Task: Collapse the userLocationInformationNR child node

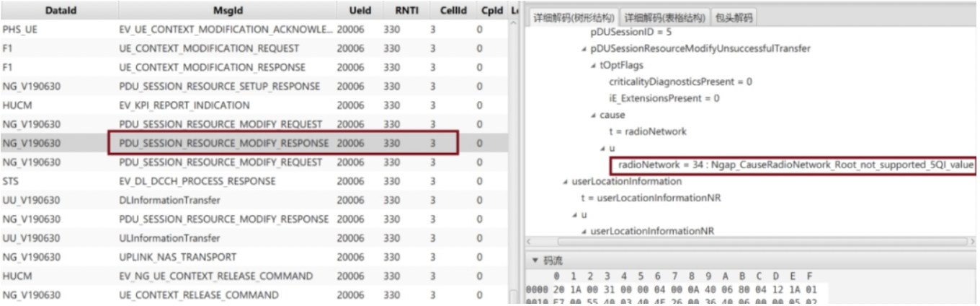Action: (x=584, y=231)
